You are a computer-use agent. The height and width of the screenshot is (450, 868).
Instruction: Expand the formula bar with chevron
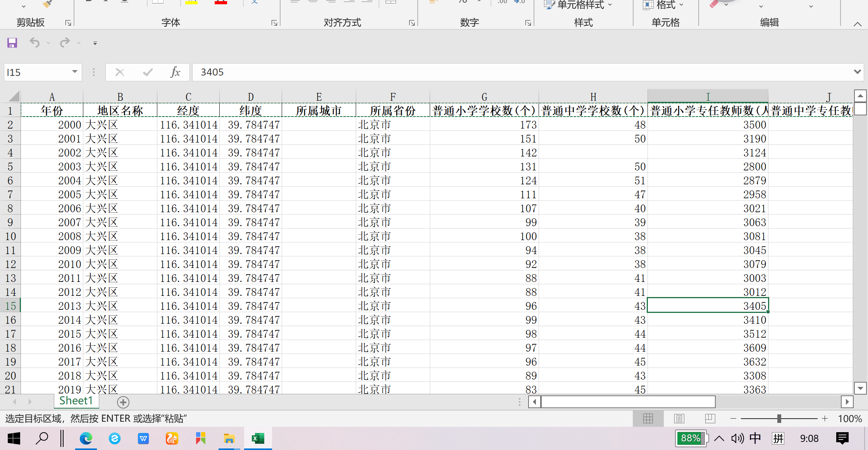[x=857, y=72]
